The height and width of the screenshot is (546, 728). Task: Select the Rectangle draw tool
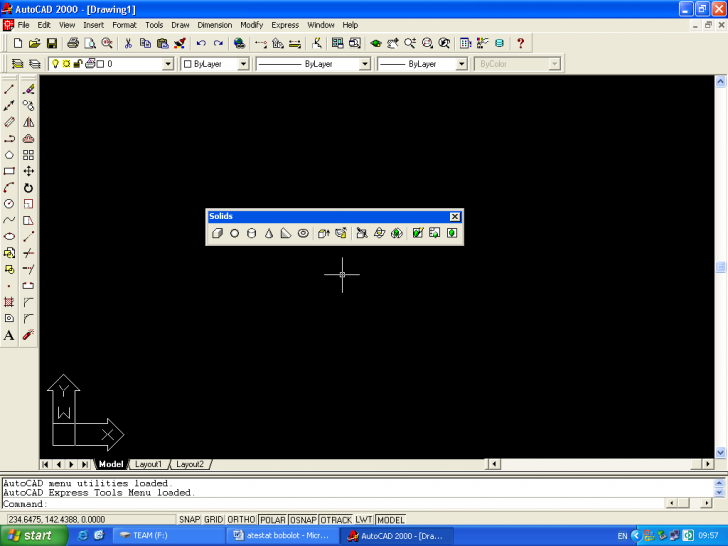[x=9, y=171]
